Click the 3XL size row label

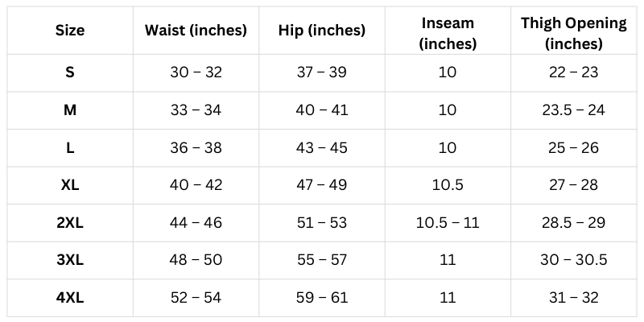pyautogui.click(x=70, y=260)
